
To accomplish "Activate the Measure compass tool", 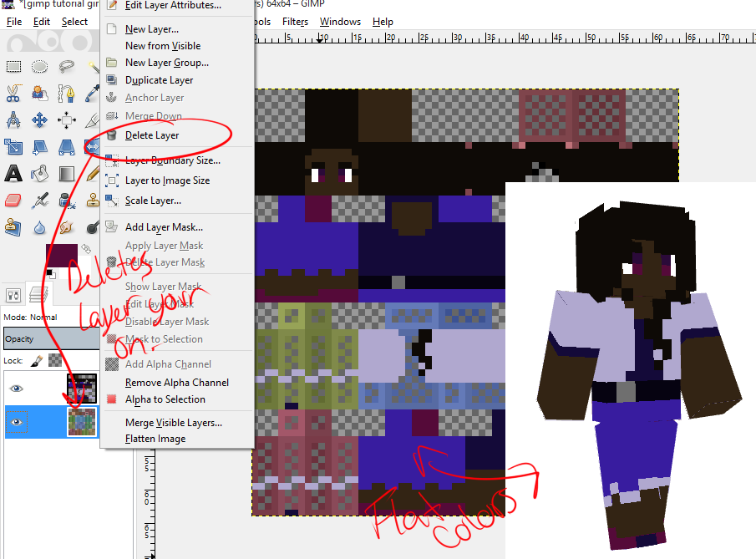I will 13,119.
